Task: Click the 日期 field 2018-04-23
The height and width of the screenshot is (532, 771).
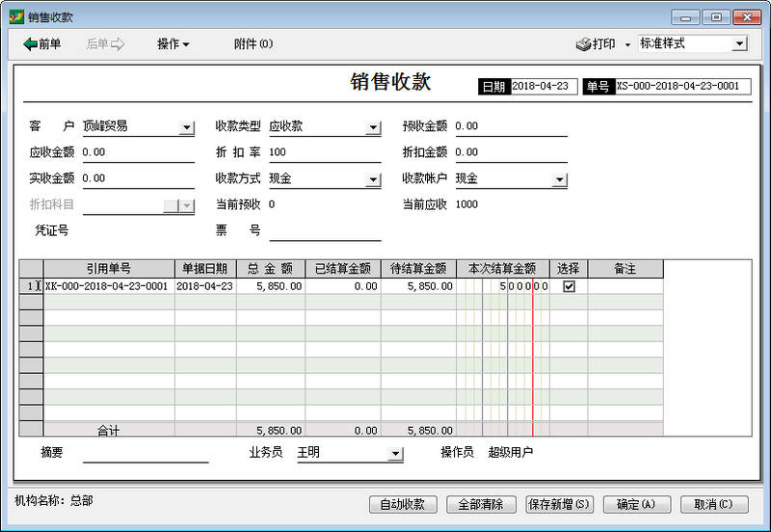Action: click(x=544, y=87)
